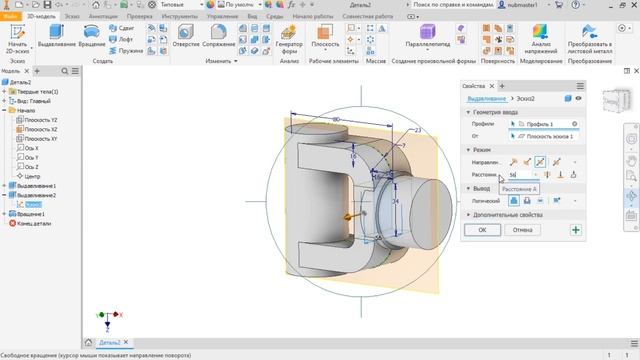The image size is (640, 360).
Task: Click the Отмена cancel button
Action: pos(522,230)
